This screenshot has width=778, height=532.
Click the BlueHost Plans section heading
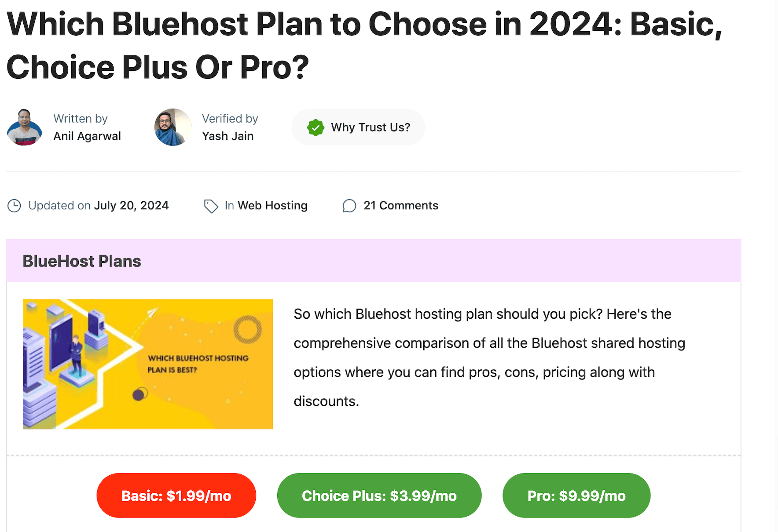(x=81, y=261)
